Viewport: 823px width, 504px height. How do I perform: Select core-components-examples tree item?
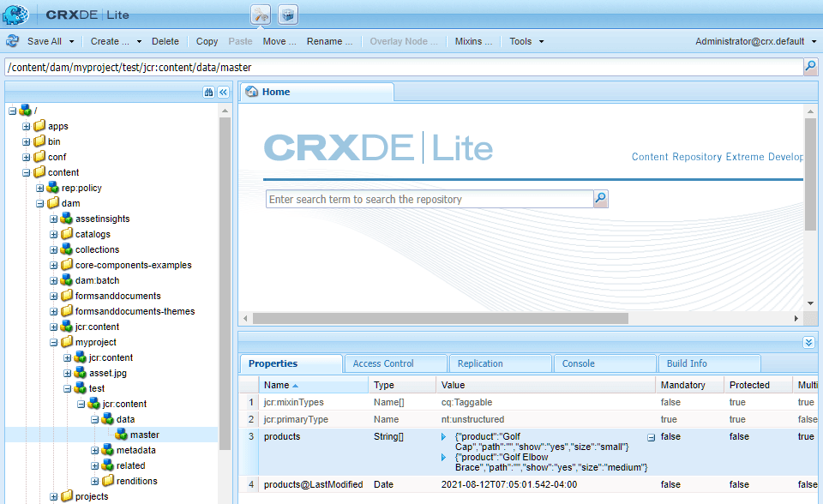(134, 265)
